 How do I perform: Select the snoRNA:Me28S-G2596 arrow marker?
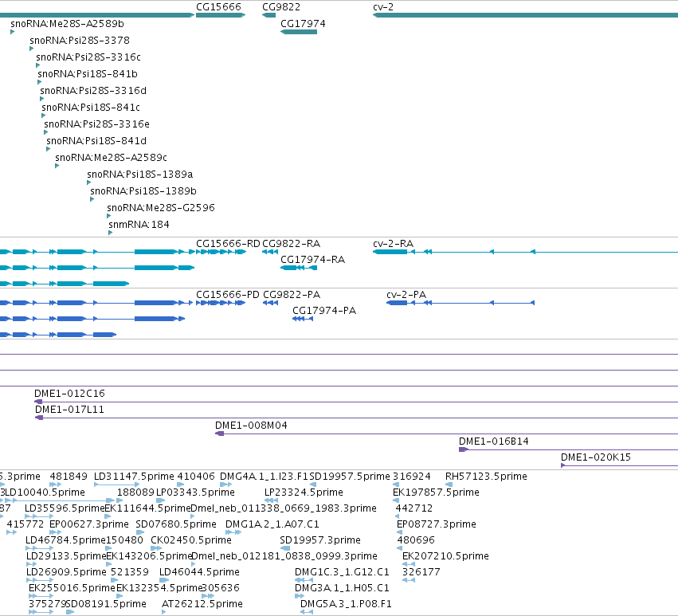[x=109, y=216]
